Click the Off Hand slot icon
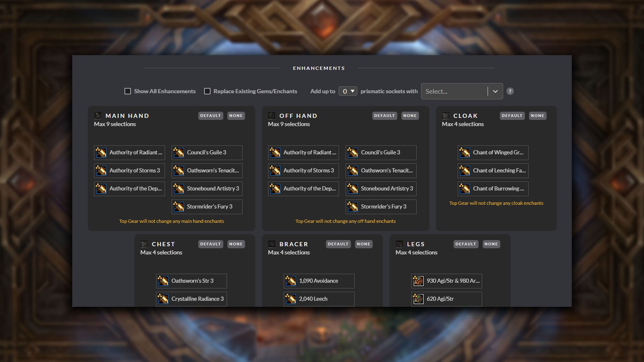Viewport: 644px width, 362px height. (272, 116)
